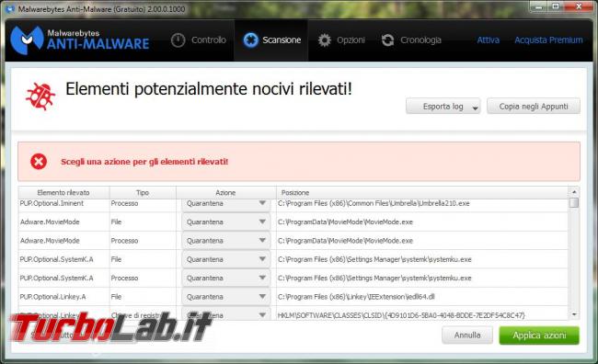The image size is (598, 364).
Task: Open the Esporta log dropdown button
Action: 443,107
